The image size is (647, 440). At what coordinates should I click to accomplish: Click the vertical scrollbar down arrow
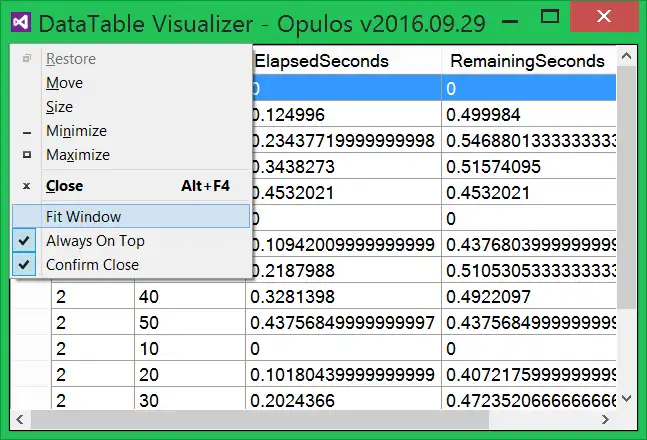[626, 399]
